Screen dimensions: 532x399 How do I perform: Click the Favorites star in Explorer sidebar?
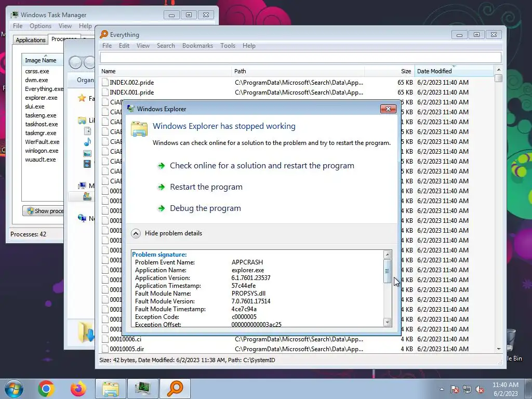[82, 98]
